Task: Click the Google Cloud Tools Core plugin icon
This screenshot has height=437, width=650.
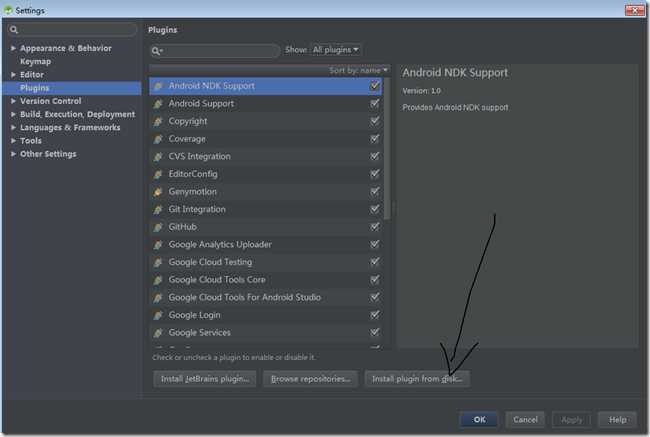Action: pos(158,280)
